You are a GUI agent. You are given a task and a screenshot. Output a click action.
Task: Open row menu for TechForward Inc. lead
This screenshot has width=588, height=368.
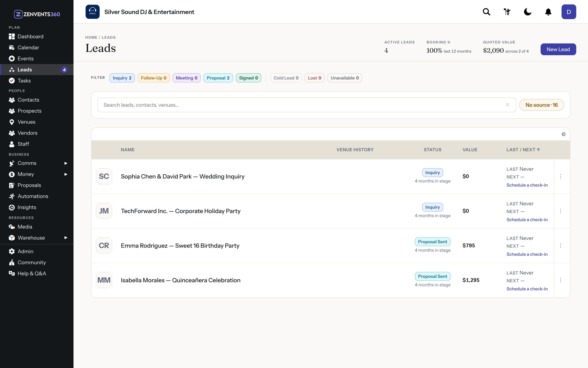coord(561,211)
